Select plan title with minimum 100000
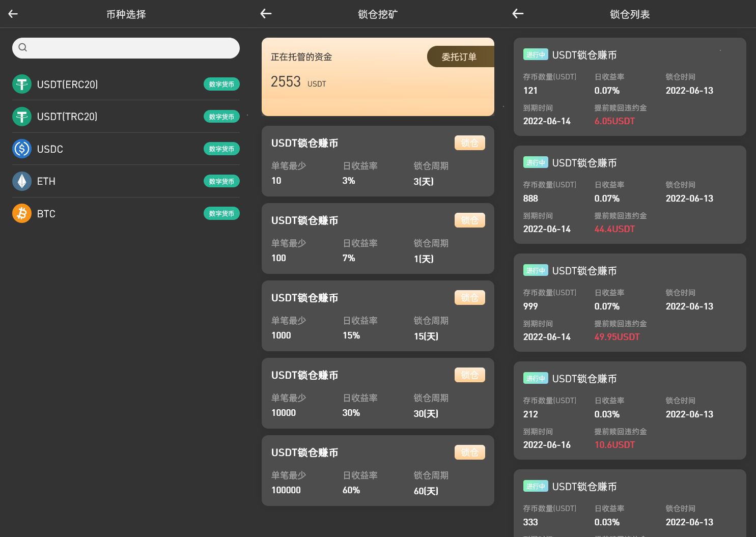Screen dimensions: 756x537 (304, 453)
